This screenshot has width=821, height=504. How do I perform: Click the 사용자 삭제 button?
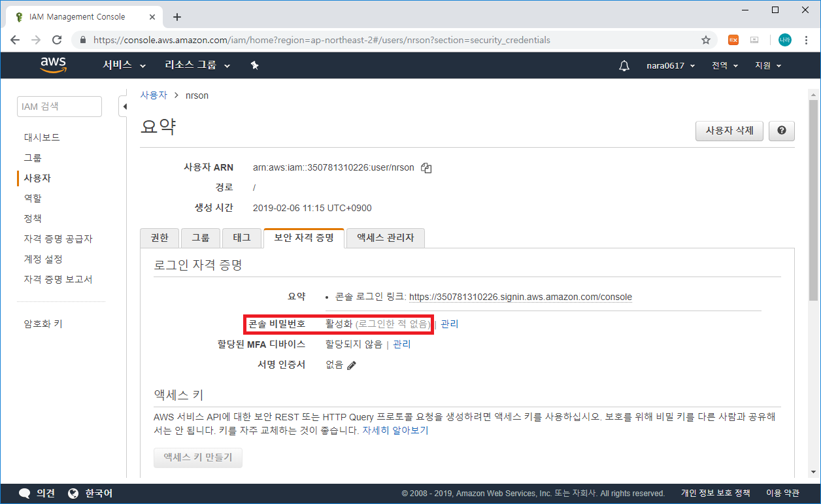(729, 131)
